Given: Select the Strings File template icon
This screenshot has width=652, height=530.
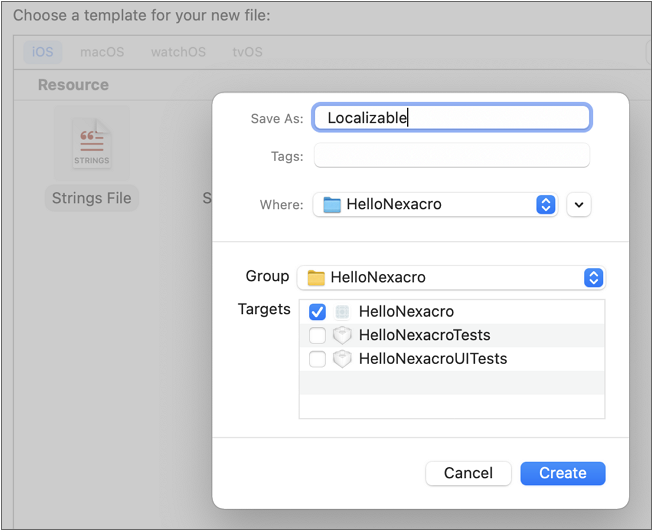Looking at the screenshot, I should pyautogui.click(x=91, y=143).
